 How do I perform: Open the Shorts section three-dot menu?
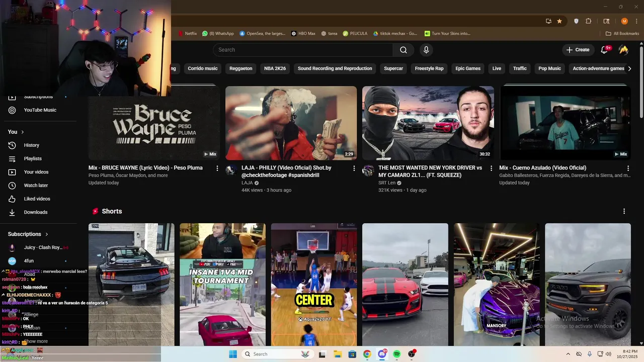624,211
